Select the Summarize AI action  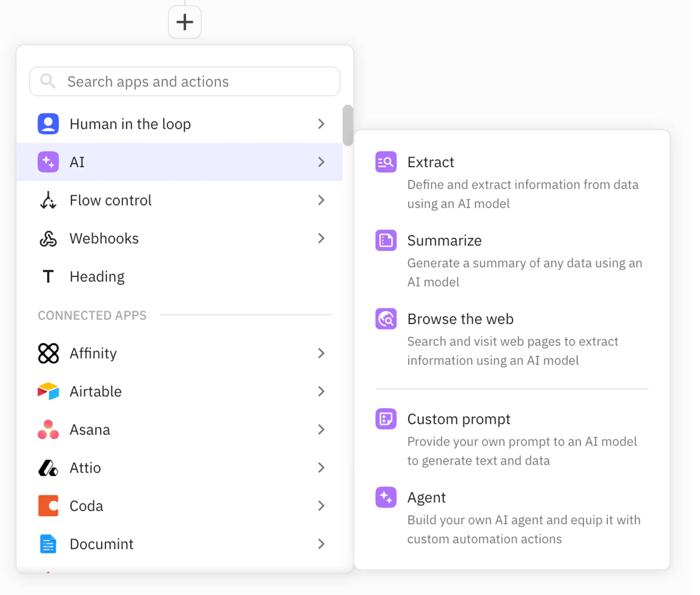pos(444,241)
